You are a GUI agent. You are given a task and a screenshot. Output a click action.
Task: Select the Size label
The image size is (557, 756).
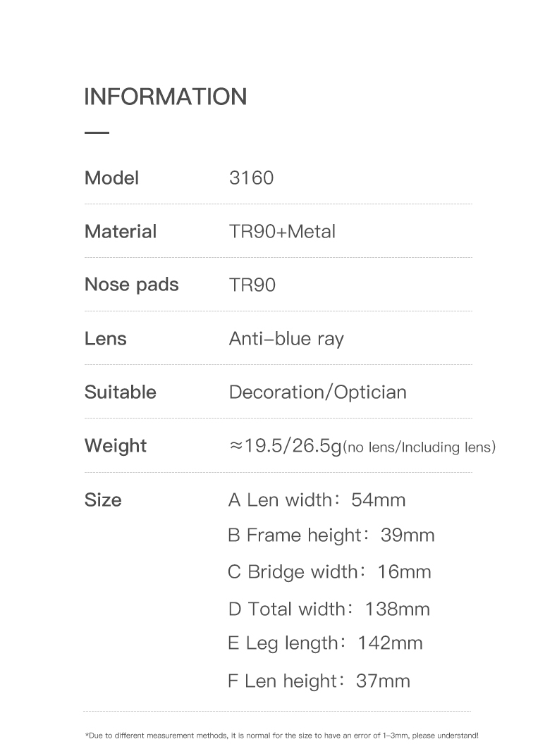[103, 500]
